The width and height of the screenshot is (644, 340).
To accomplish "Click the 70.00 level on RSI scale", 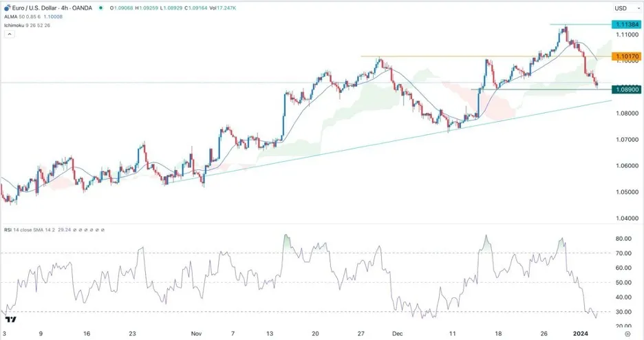I will 623,253.
